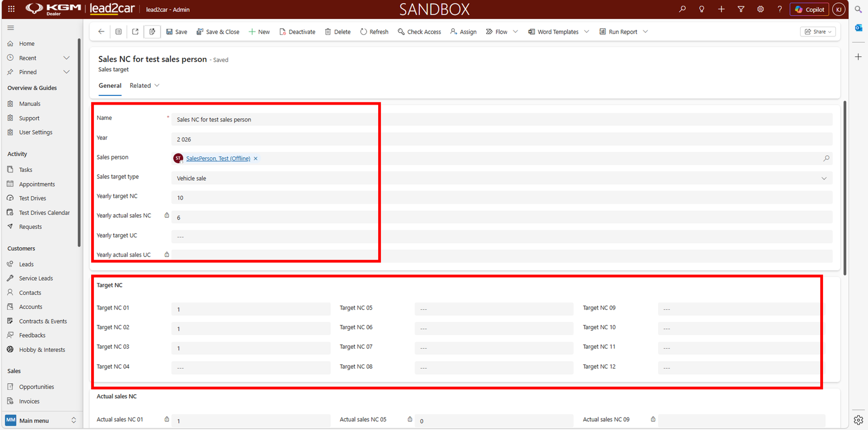Open the Outlook side panel icon
Image resolution: width=868 pixels, height=430 pixels.
pos(858,28)
